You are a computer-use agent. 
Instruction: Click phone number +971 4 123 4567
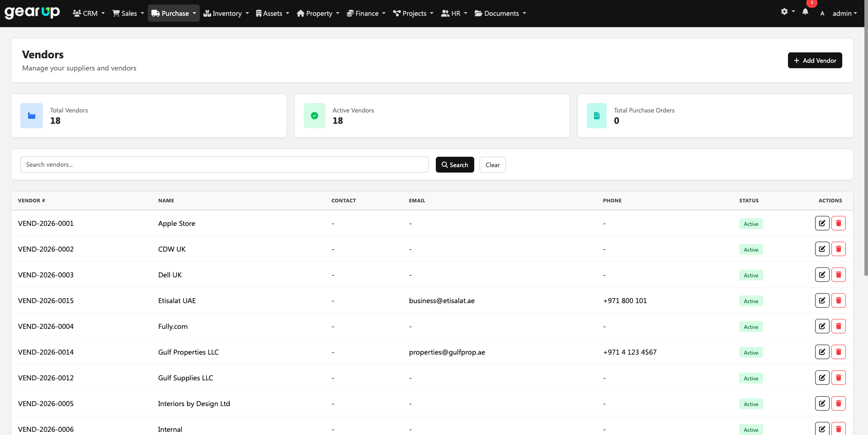(x=630, y=352)
